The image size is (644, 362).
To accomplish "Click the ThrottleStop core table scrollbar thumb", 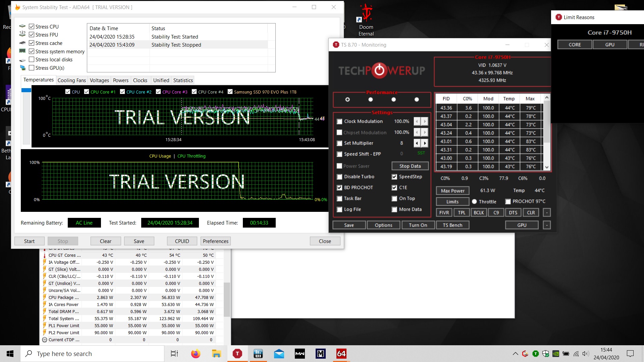I will pos(547,121).
